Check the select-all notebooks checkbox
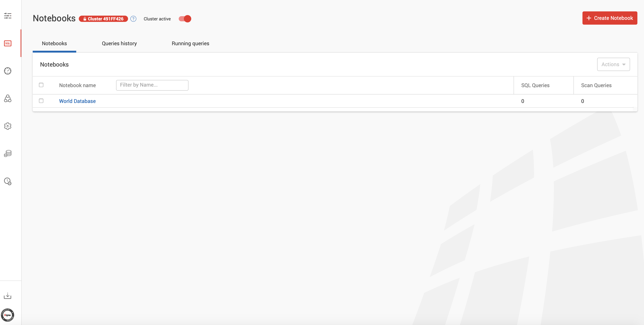The width and height of the screenshot is (644, 325). point(41,85)
